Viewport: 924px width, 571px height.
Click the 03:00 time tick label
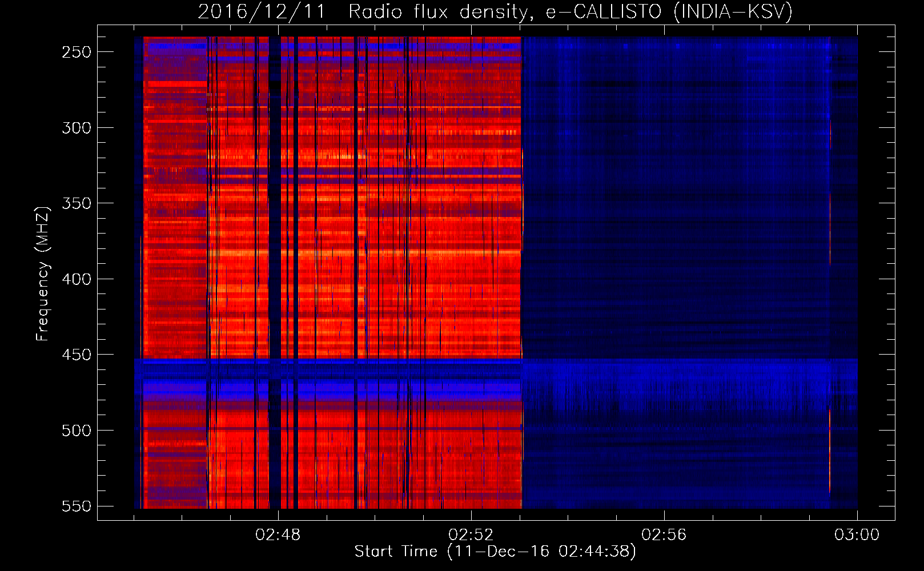857,535
